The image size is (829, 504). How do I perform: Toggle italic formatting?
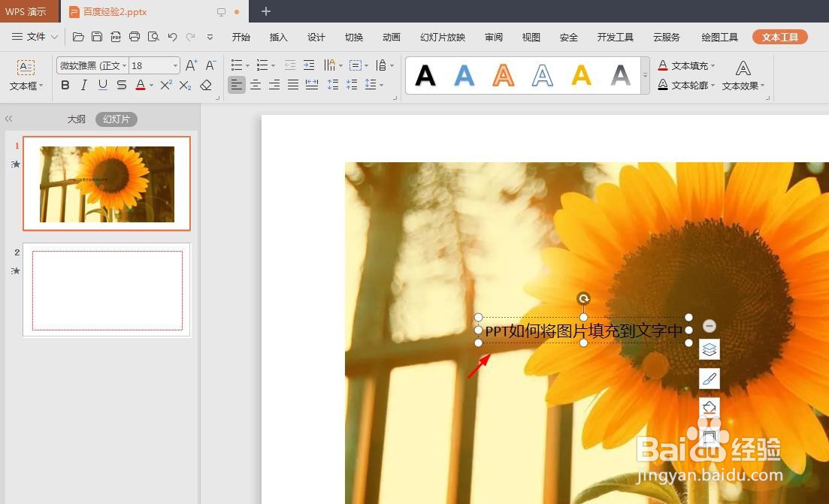pos(83,85)
